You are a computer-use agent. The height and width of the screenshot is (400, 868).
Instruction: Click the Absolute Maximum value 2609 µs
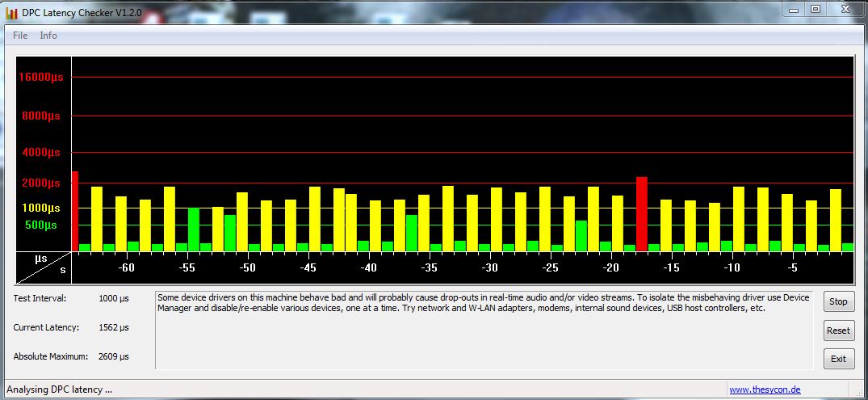pos(114,356)
